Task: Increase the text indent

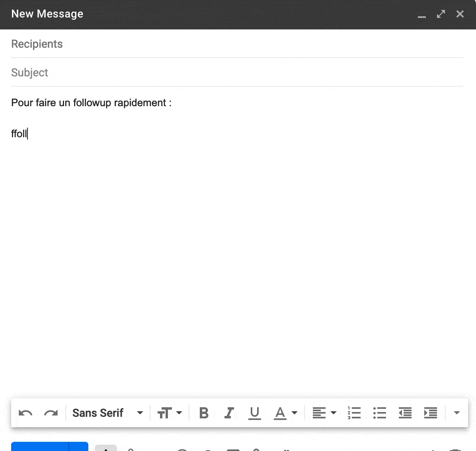Action: tap(431, 413)
